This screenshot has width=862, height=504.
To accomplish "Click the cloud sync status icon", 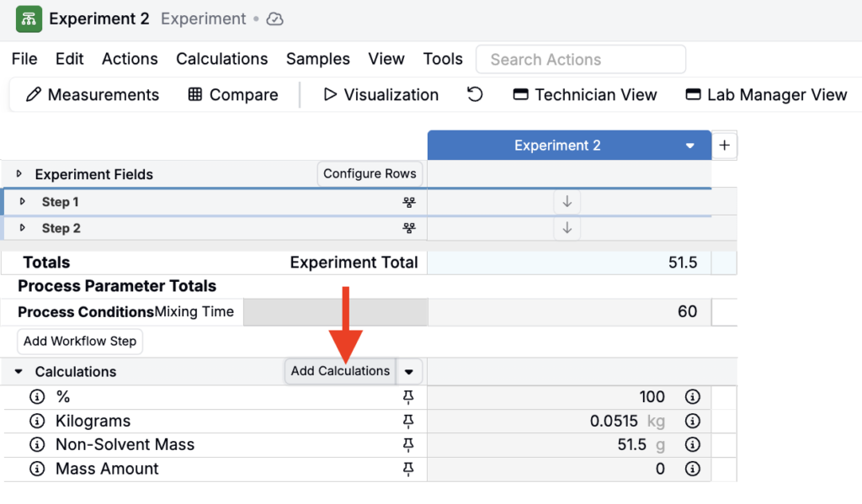I will (x=274, y=19).
